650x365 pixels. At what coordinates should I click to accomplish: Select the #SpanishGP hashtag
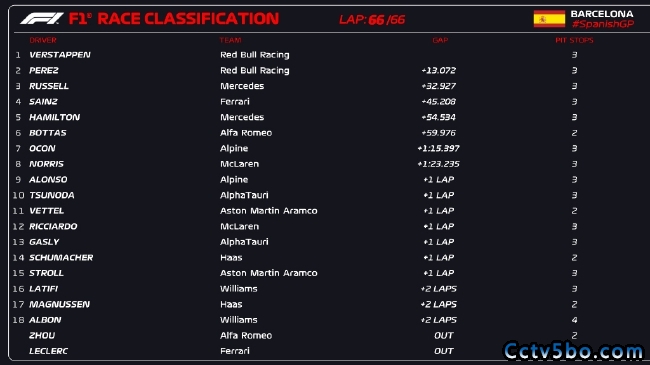[603, 24]
